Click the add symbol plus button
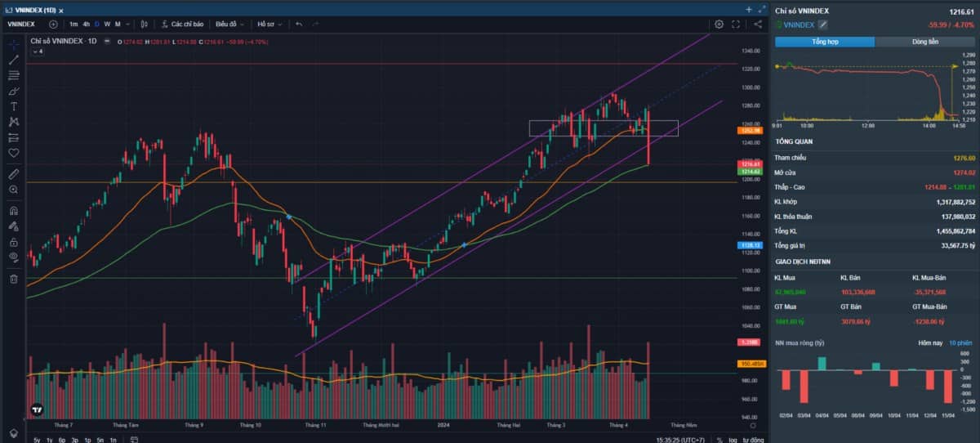Screen dimensions: 980x443 click(x=53, y=25)
